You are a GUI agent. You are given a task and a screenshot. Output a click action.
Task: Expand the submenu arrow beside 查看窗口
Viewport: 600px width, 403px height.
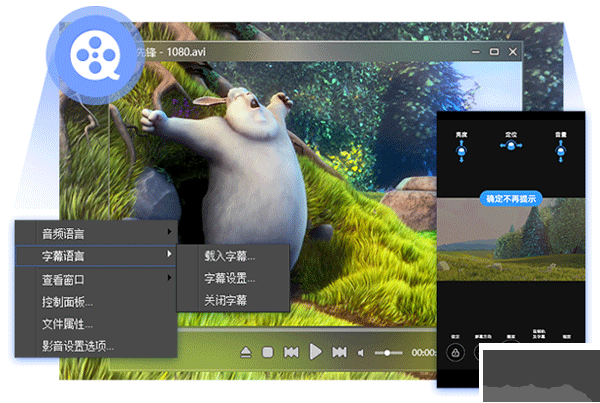tap(169, 277)
